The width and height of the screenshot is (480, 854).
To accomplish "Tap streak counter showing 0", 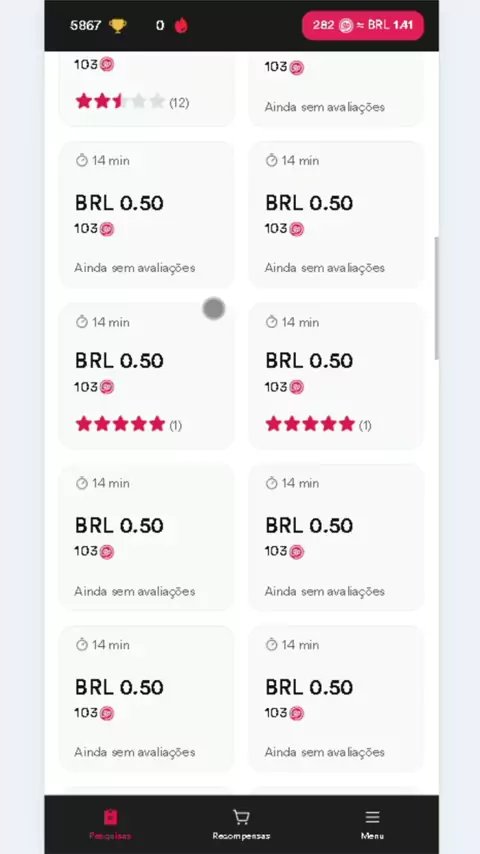I will pos(160,26).
